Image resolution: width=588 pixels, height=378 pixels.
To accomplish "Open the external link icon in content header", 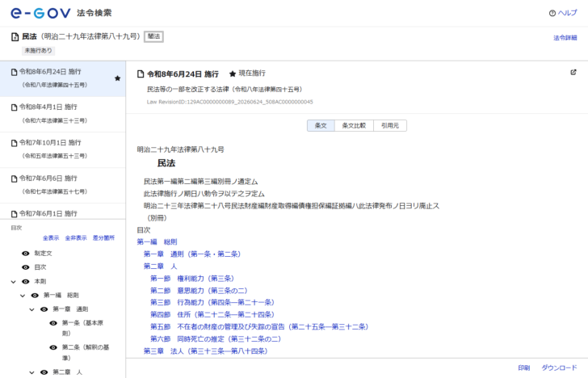I will coord(573,73).
